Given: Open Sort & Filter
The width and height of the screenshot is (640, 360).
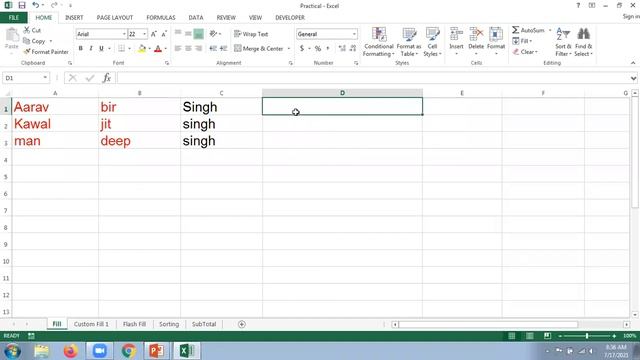Looking at the screenshot, I should [x=563, y=42].
